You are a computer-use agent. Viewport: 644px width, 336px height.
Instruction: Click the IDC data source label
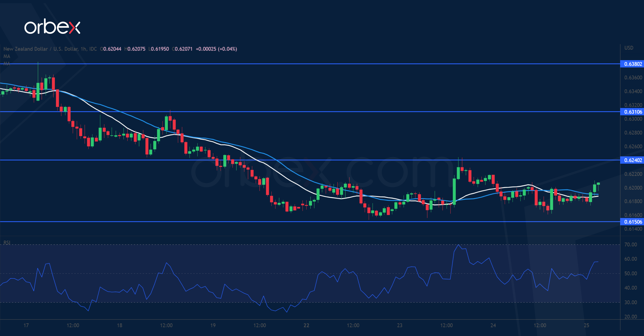point(93,49)
